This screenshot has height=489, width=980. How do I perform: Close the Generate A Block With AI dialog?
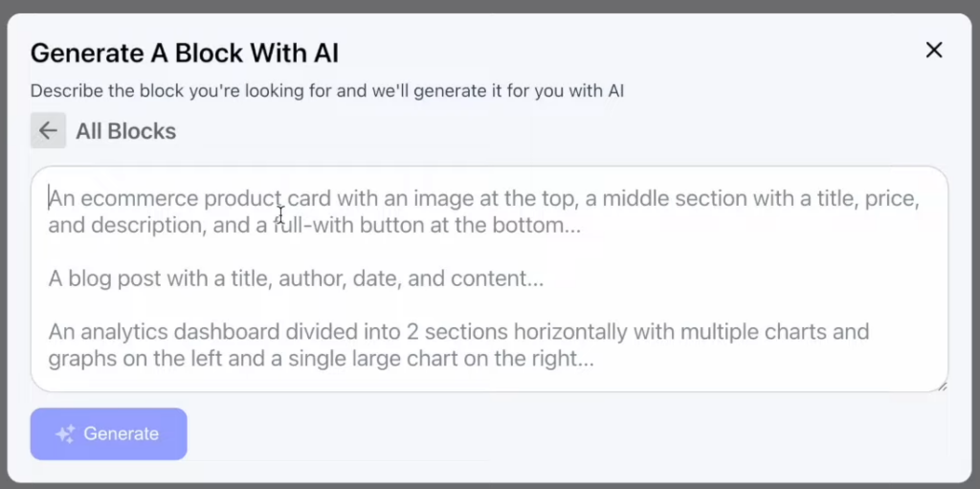coord(934,50)
